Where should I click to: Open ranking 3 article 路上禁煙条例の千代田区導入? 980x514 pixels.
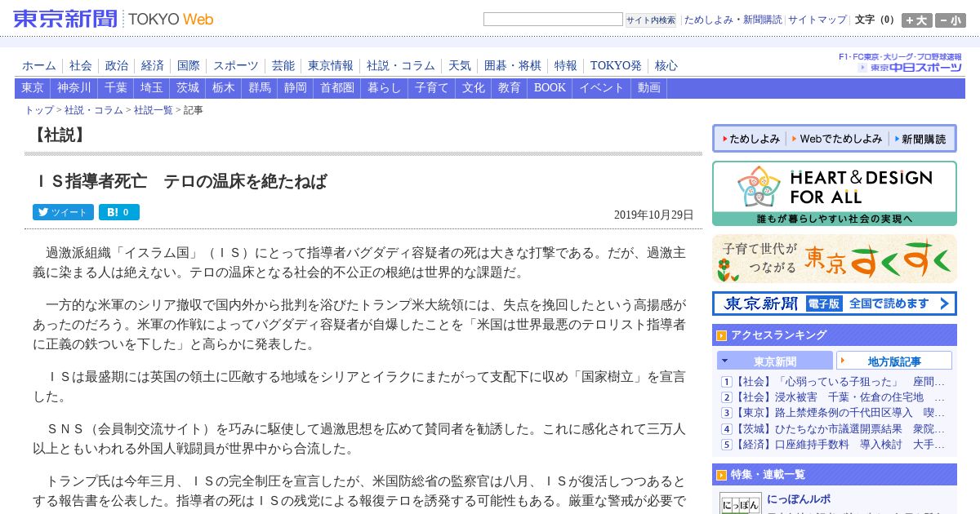[840, 413]
